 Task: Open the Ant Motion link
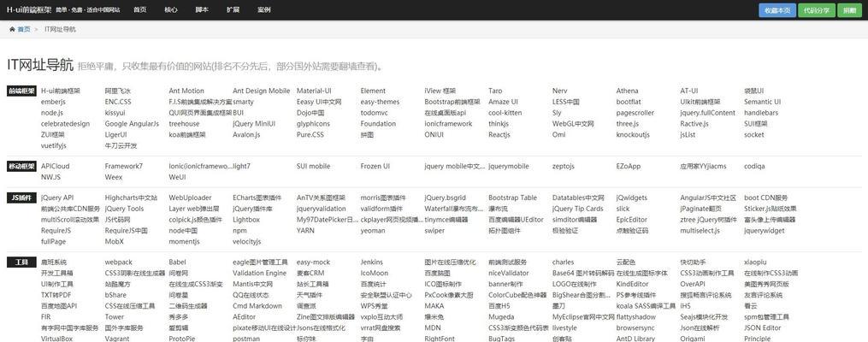click(186, 91)
